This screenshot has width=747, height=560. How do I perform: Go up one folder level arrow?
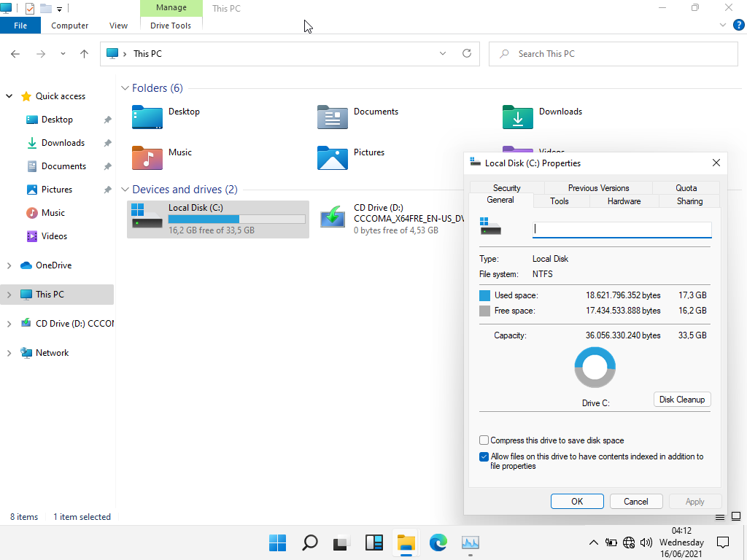85,54
